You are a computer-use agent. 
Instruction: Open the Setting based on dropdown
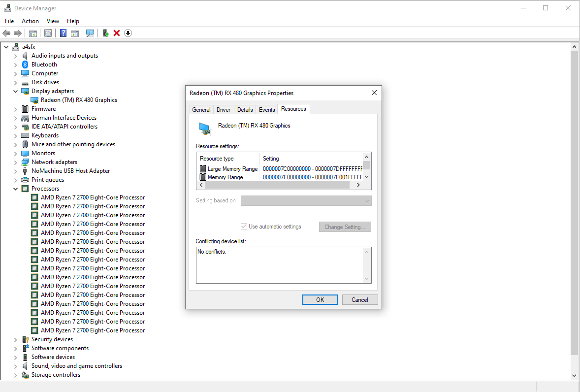coord(306,201)
